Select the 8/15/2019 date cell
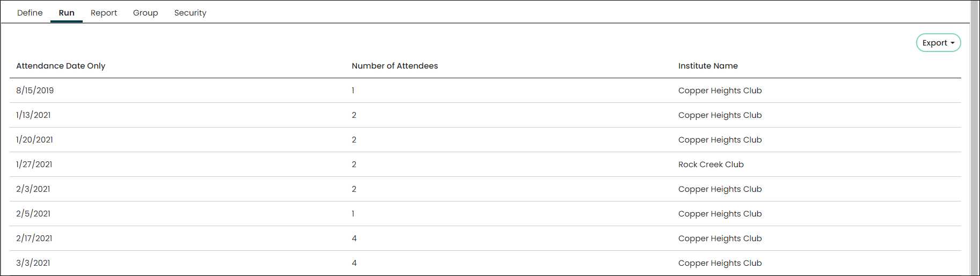The height and width of the screenshot is (276, 980). point(35,91)
